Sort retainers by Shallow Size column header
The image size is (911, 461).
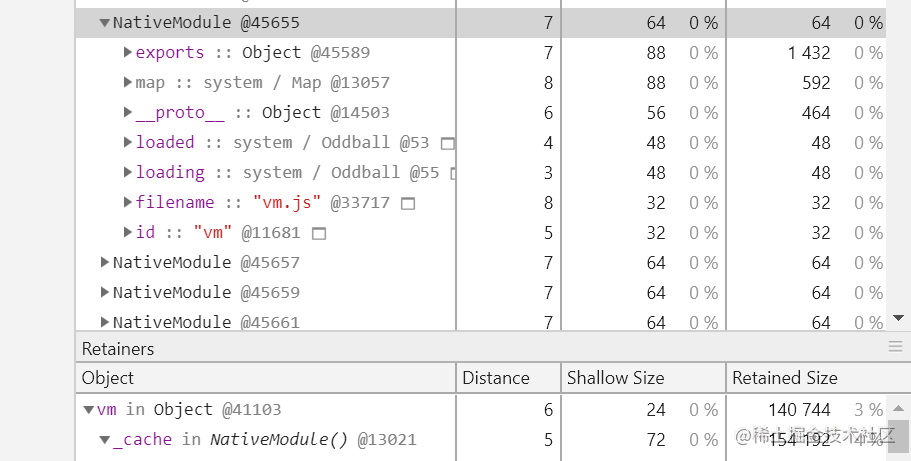click(x=615, y=378)
